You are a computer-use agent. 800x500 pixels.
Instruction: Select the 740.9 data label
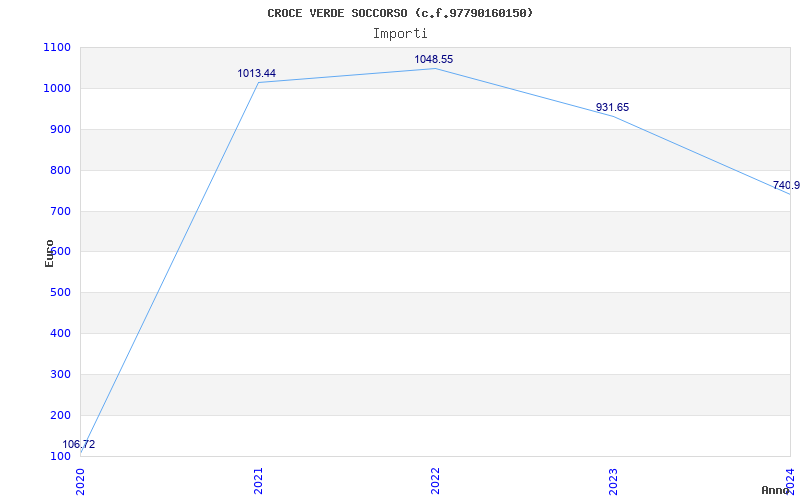coord(786,185)
